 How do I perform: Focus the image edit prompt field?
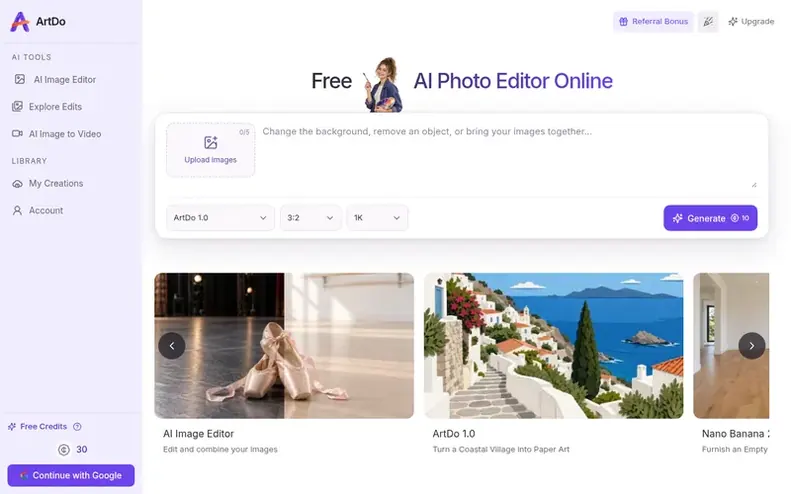coord(510,157)
